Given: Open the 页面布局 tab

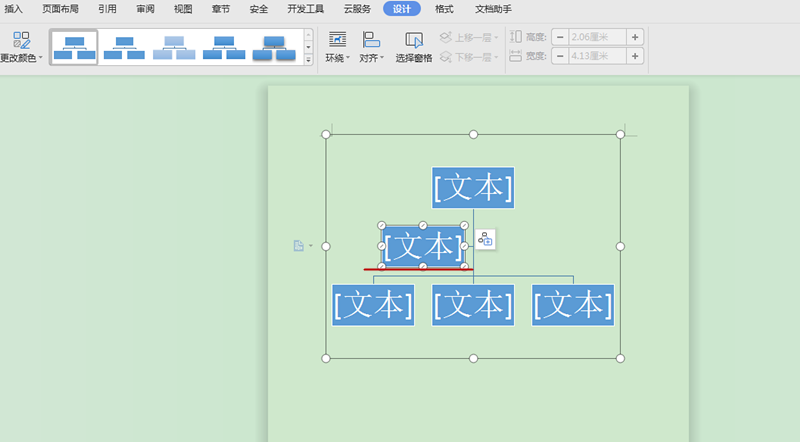Looking at the screenshot, I should coord(60,9).
